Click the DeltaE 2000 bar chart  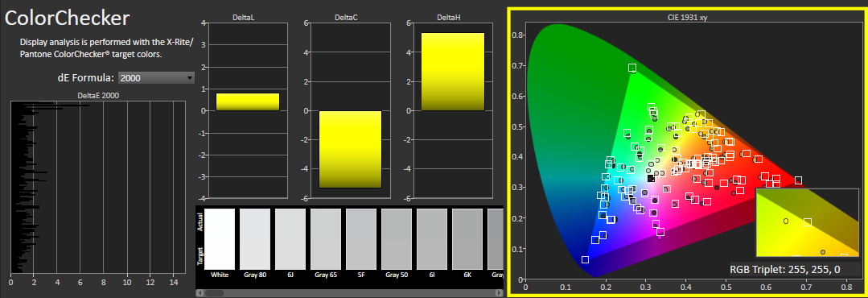click(x=98, y=187)
